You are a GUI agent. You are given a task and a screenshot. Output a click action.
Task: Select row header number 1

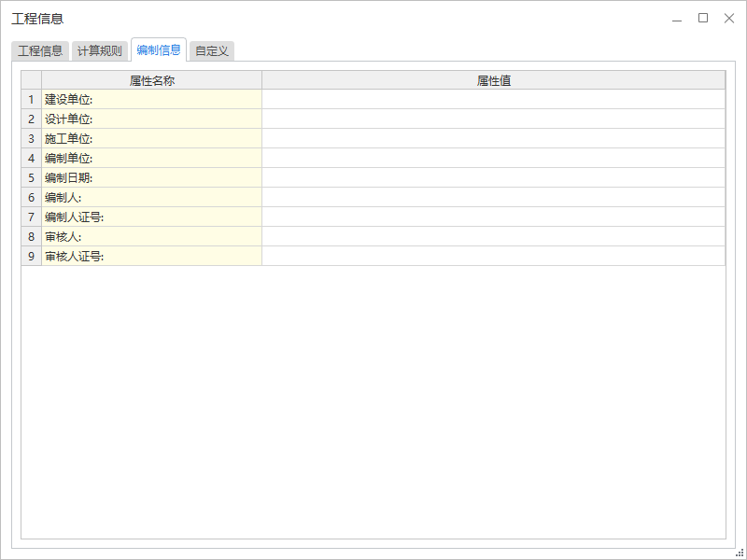[x=32, y=99]
